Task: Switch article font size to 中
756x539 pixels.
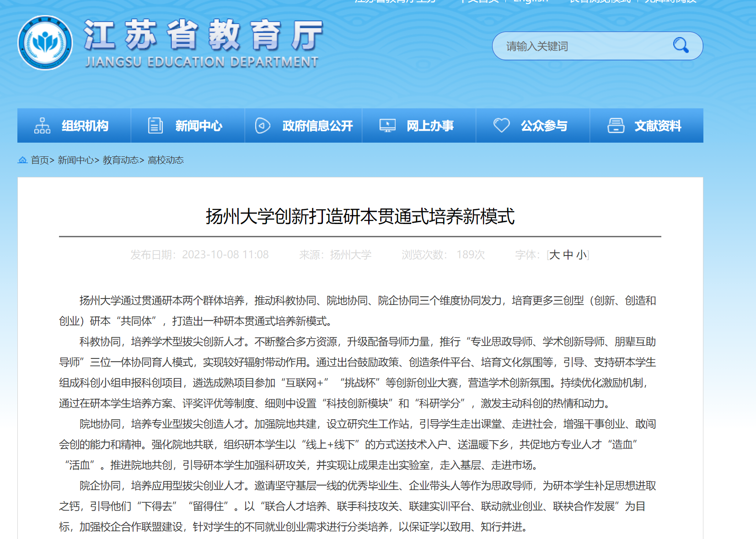Action: coord(568,255)
